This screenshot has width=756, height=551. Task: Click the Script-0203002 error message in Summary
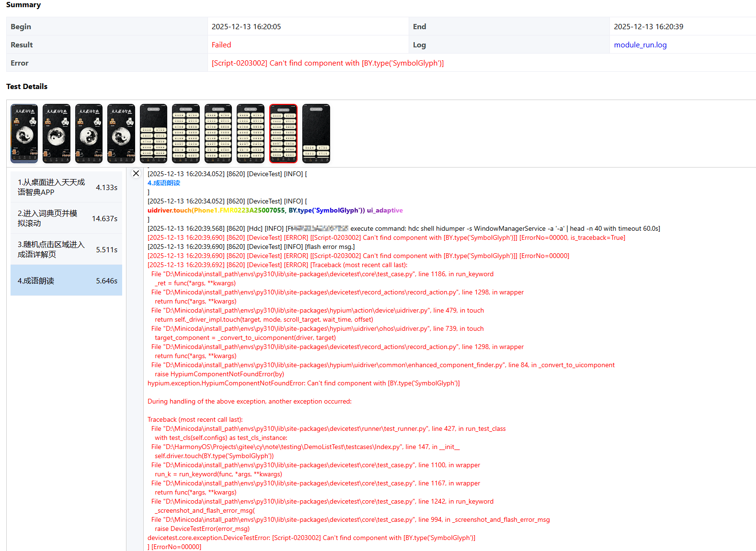click(x=328, y=63)
